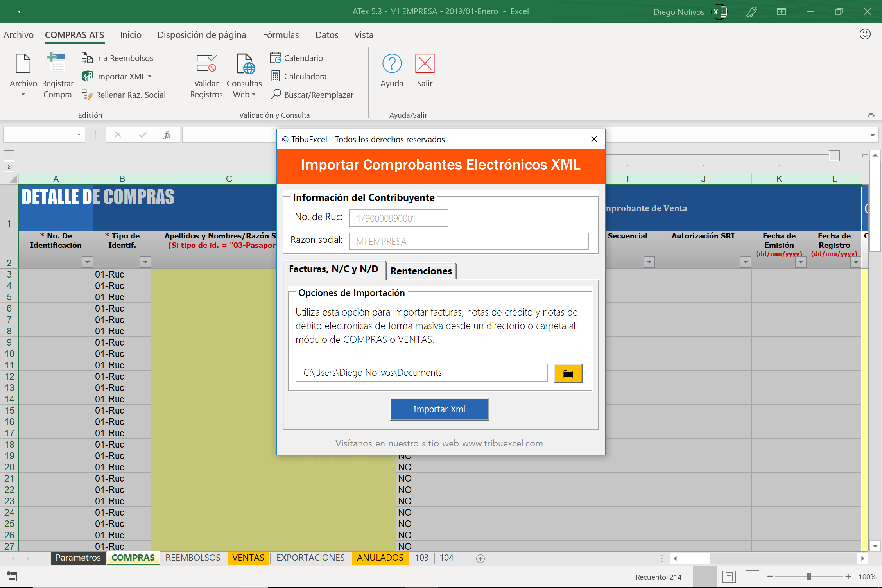Screen dimensions: 882x588
Task: Confirm formula entry checkmark icon
Action: pyautogui.click(x=143, y=135)
